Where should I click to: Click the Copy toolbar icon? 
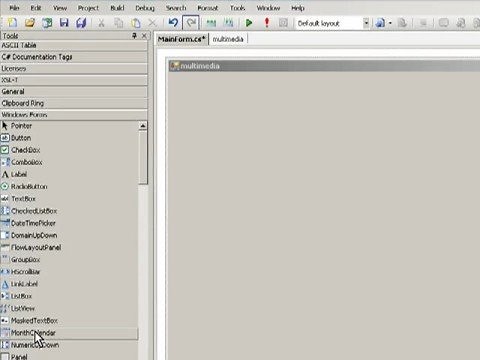[118, 23]
